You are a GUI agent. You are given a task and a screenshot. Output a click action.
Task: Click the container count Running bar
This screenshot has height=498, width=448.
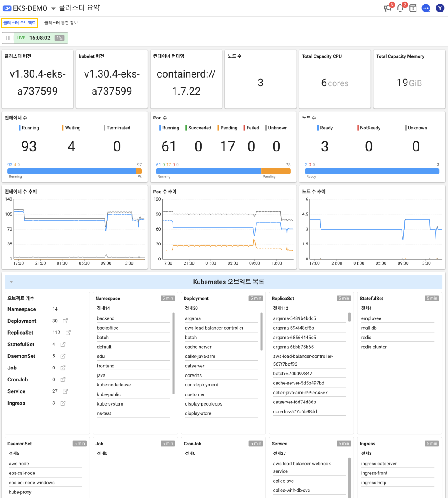(x=72, y=171)
